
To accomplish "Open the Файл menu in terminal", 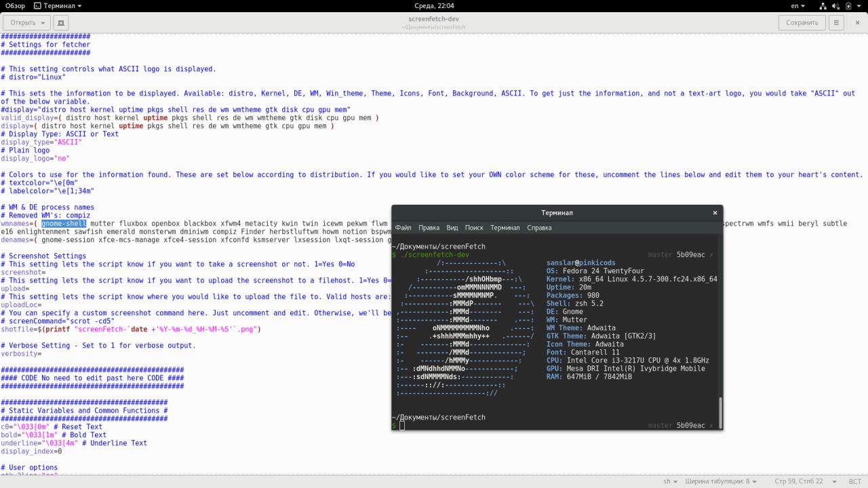I will pos(403,228).
